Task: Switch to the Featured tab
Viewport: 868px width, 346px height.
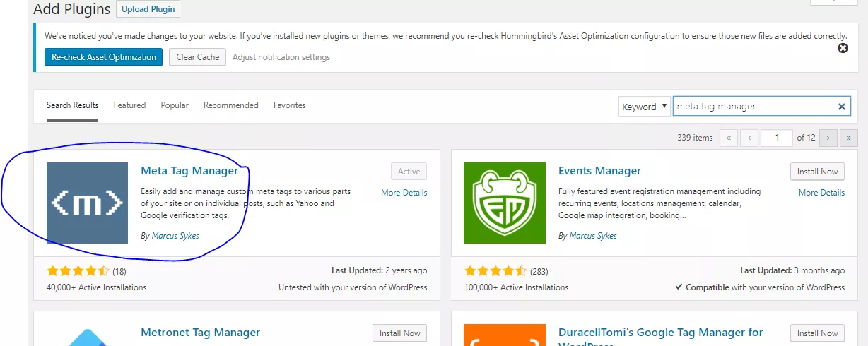Action: 129,105
